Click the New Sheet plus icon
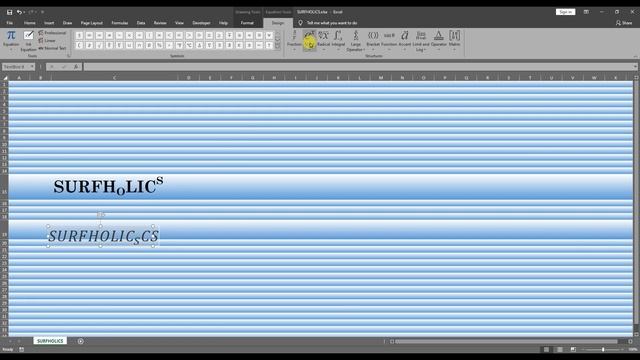This screenshot has width=640, height=360. [x=80, y=341]
